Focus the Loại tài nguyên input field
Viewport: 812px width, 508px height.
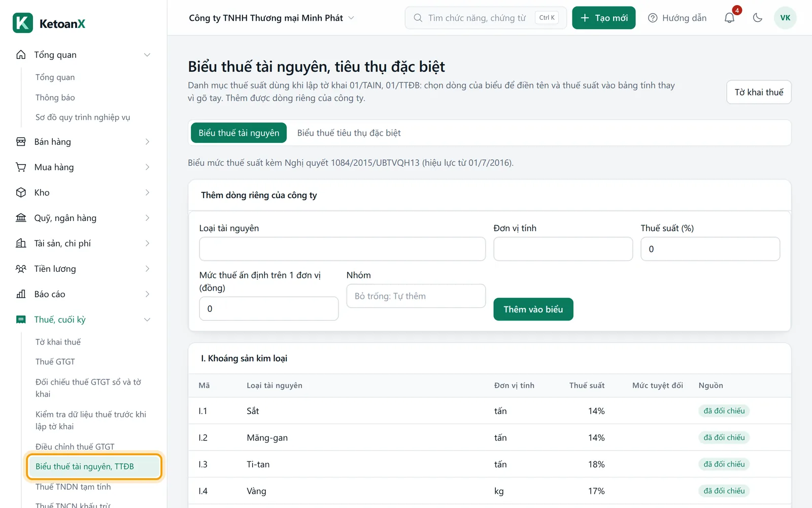[x=342, y=249]
